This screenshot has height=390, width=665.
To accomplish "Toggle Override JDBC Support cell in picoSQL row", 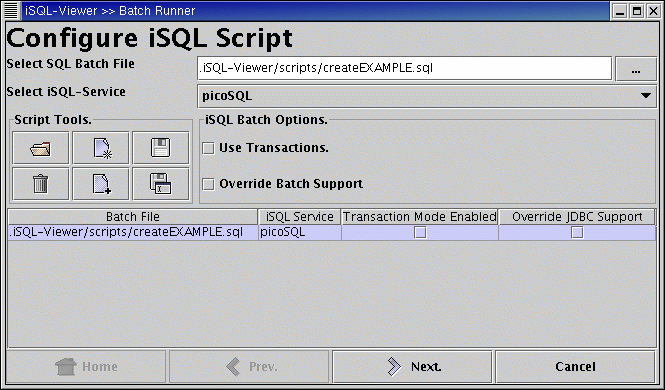I will click(x=577, y=232).
